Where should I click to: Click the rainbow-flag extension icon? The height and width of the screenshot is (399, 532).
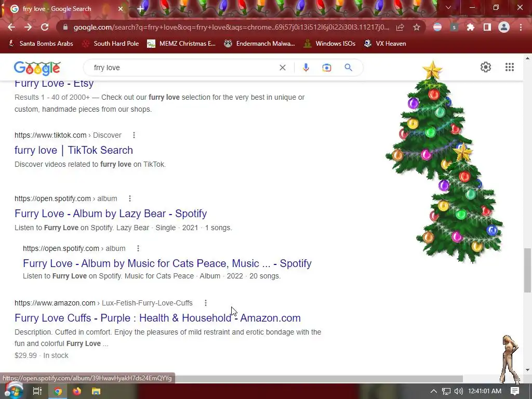(x=437, y=27)
